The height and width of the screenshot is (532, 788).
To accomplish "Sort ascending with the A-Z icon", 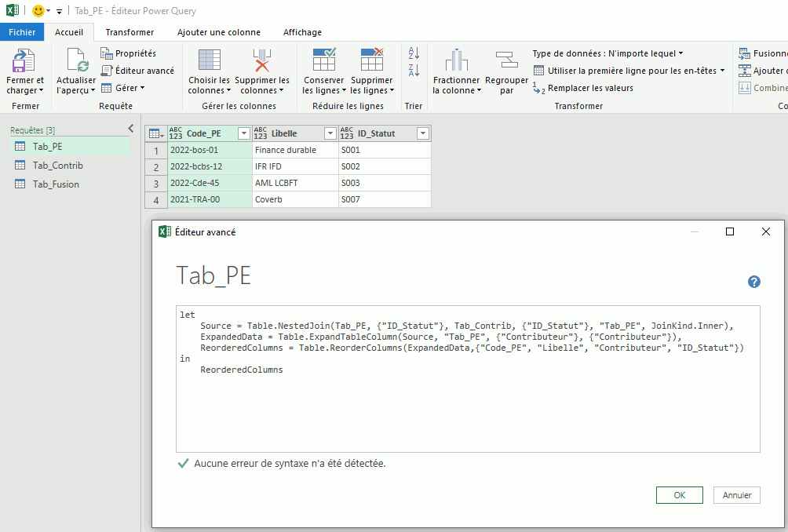I will (x=414, y=53).
